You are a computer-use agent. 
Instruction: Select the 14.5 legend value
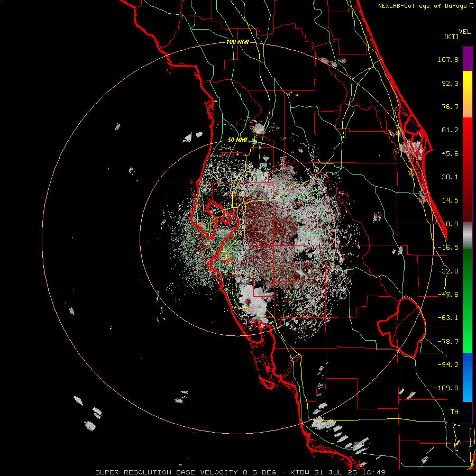click(450, 200)
